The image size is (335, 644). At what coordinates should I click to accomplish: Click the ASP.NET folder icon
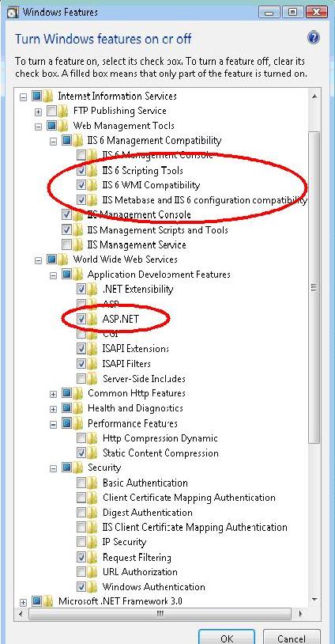click(92, 319)
